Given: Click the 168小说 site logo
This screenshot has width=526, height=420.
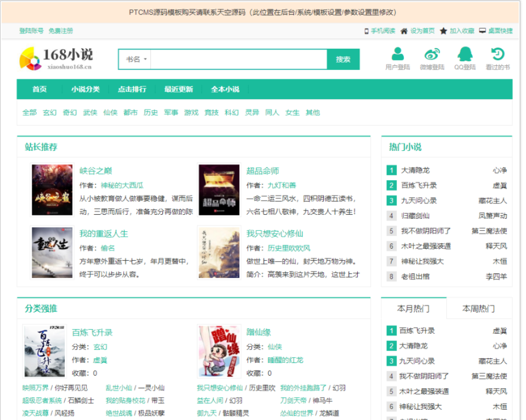Looking at the screenshot, I should pyautogui.click(x=56, y=59).
